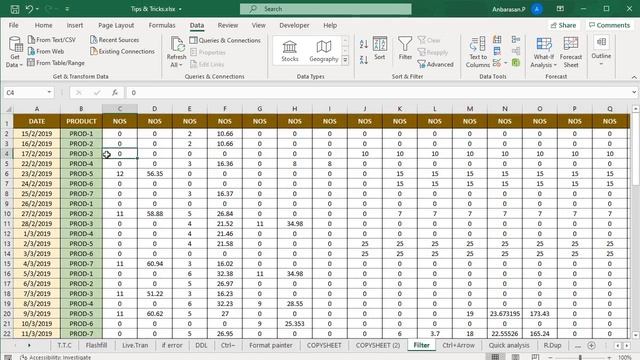Open the Sort dialog
This screenshot has width=640, height=360.
[x=380, y=49]
